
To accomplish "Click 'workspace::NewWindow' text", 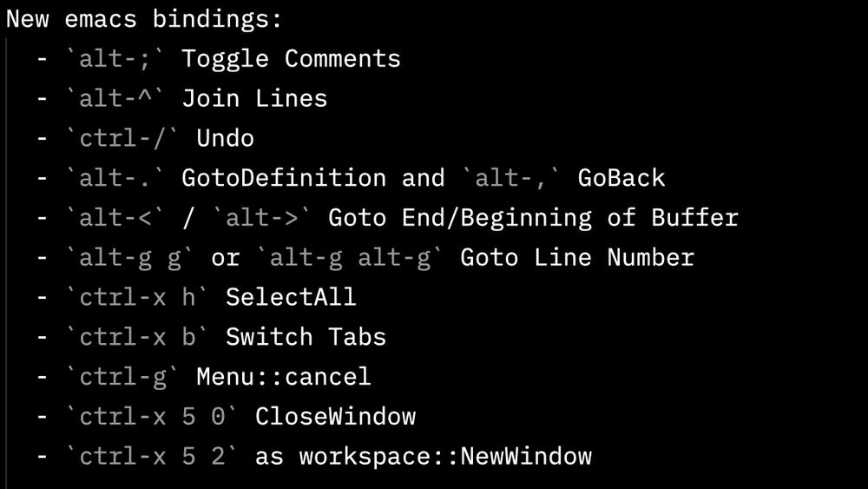I will [445, 458].
